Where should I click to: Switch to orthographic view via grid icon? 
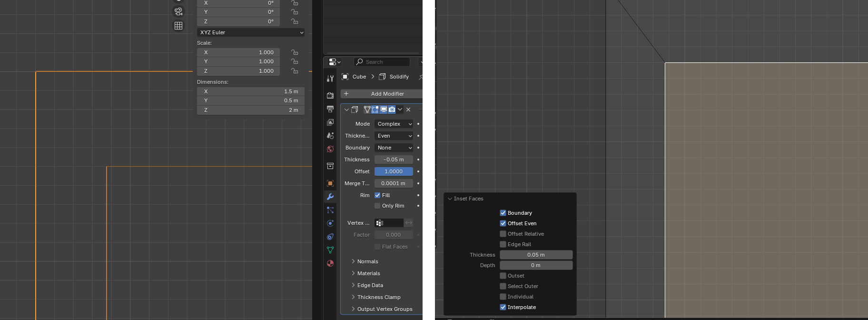(178, 26)
